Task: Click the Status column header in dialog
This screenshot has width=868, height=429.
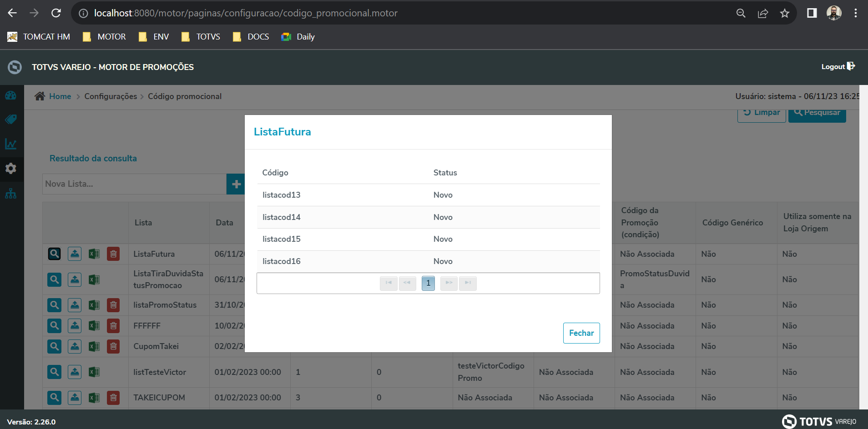Action: point(445,173)
